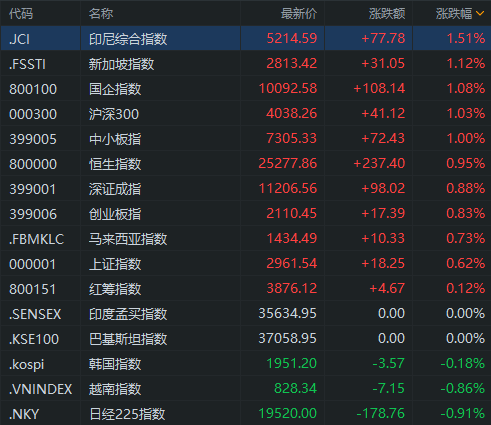Select the .KSE100 巴基斯坦指数 row
The width and height of the screenshot is (491, 425).
tap(245, 338)
